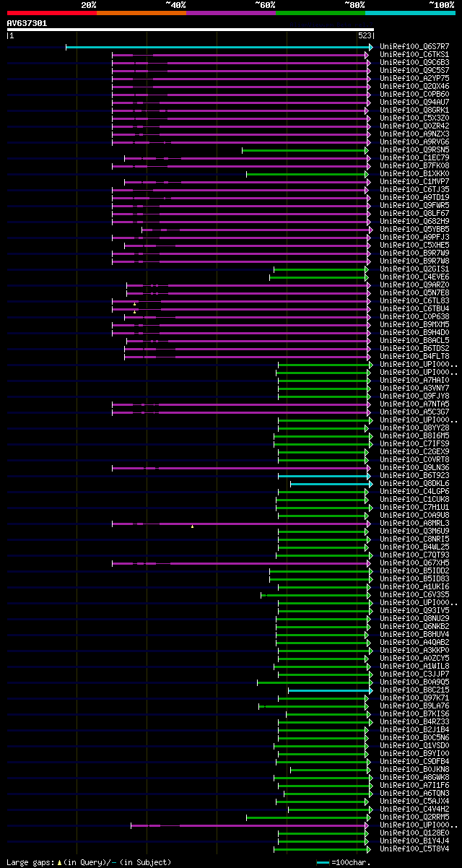Viewport: 462px width, 868px height.
Task: Click the green alignment bar for Q2RRM5
Action: click(308, 817)
